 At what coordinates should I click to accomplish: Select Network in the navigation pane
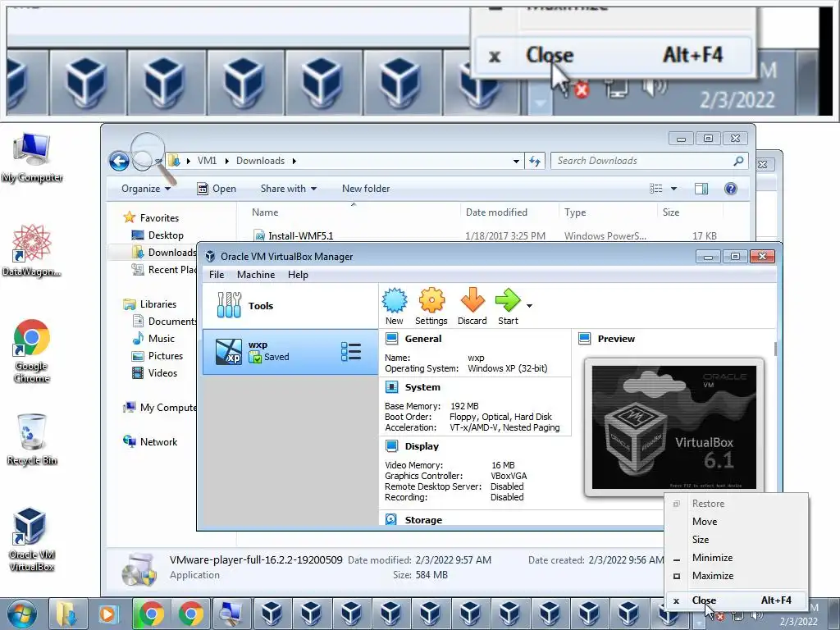tap(158, 442)
